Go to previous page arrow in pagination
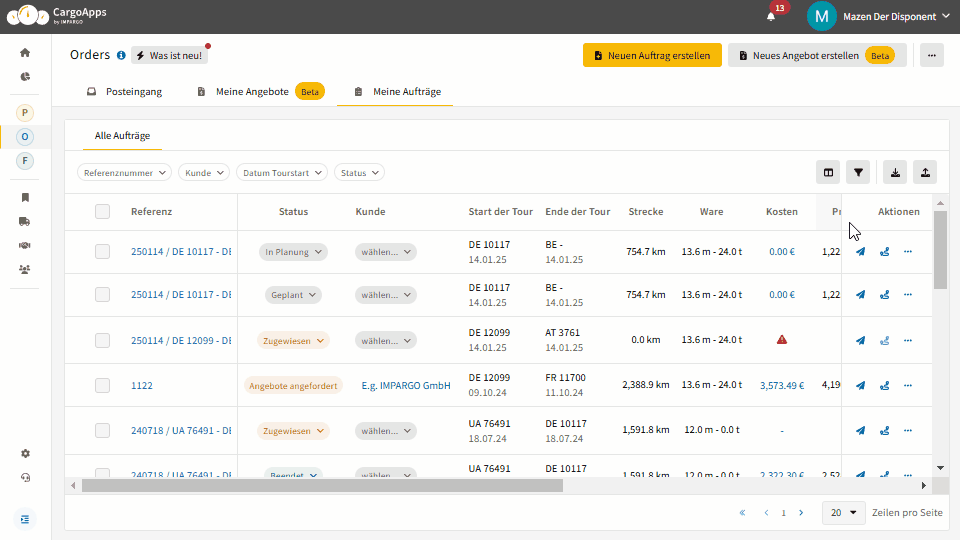960x540 pixels. pos(766,512)
